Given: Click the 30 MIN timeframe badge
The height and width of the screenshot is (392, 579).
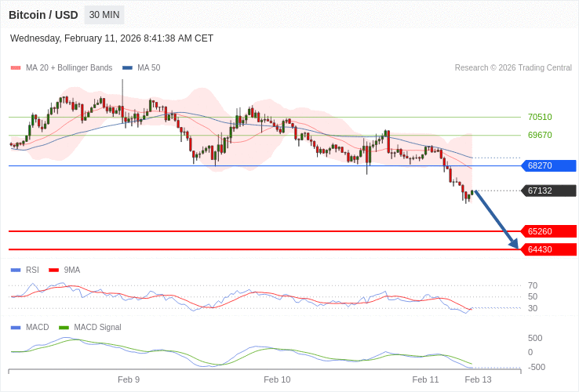Looking at the screenshot, I should 104,15.
